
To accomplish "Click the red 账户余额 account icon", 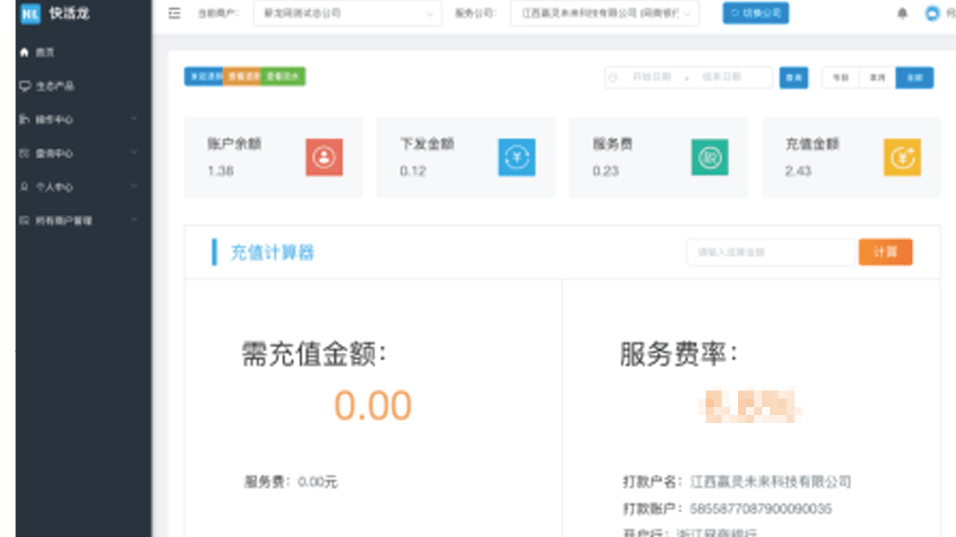I will coord(324,157).
